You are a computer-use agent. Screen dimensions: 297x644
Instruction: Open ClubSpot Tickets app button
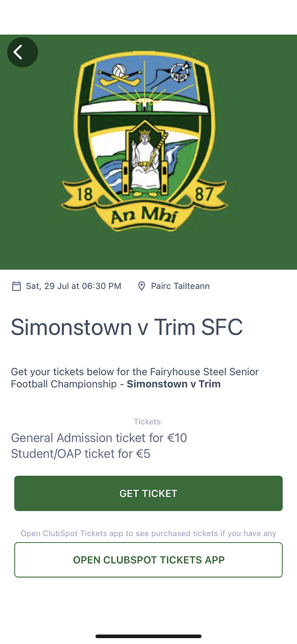(148, 560)
